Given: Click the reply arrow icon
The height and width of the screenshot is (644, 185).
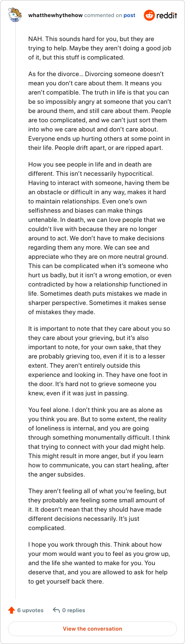Looking at the screenshot, I should point(56,610).
